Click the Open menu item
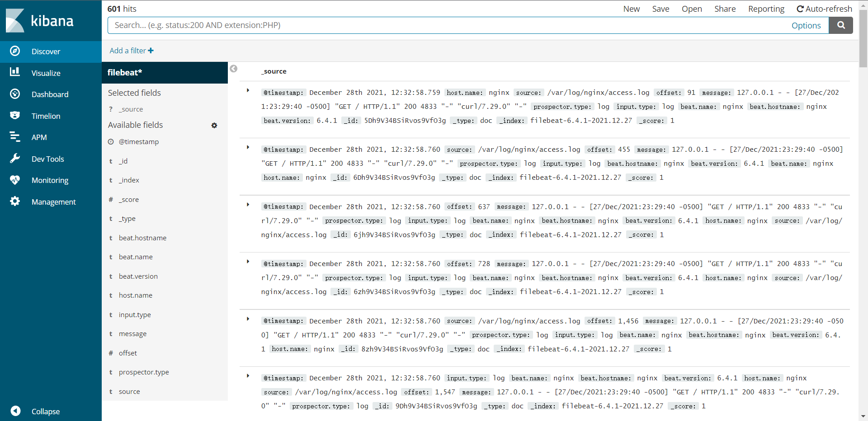The image size is (868, 421). point(692,9)
